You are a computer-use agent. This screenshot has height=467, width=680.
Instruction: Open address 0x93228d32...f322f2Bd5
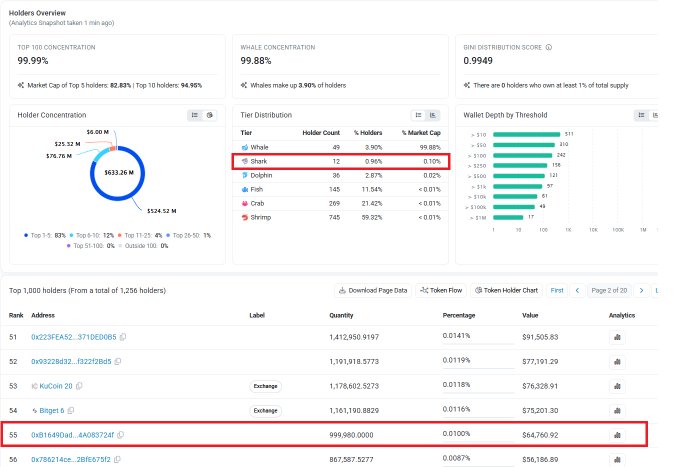pos(71,361)
